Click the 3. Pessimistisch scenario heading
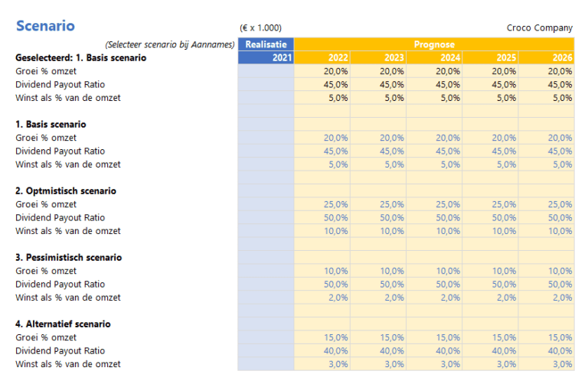Viewport: 588px width, 384px height. pos(68,257)
